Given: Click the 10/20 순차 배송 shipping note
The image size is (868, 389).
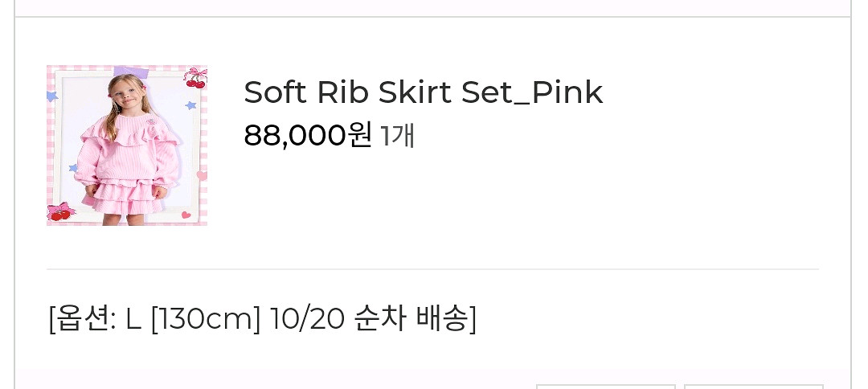Looking at the screenshot, I should pyautogui.click(x=374, y=319).
